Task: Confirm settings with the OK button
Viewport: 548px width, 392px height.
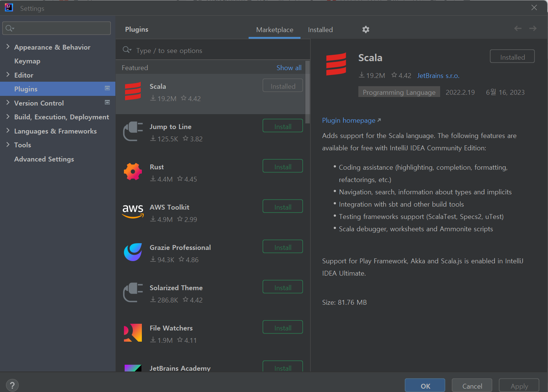Action: [x=425, y=386]
